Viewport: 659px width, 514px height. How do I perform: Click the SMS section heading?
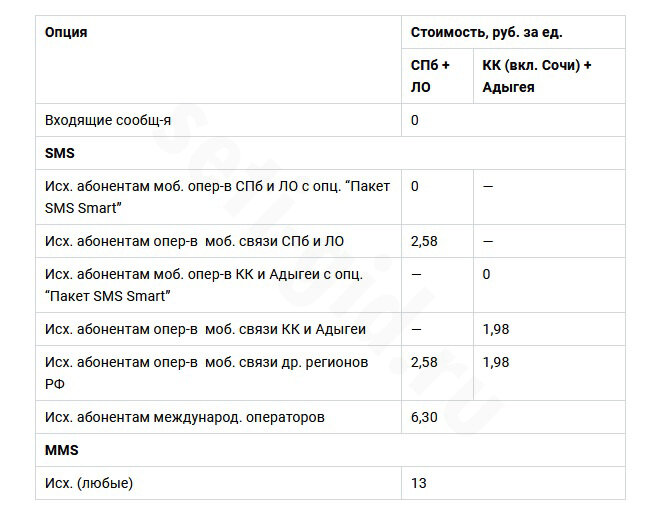tap(60, 153)
